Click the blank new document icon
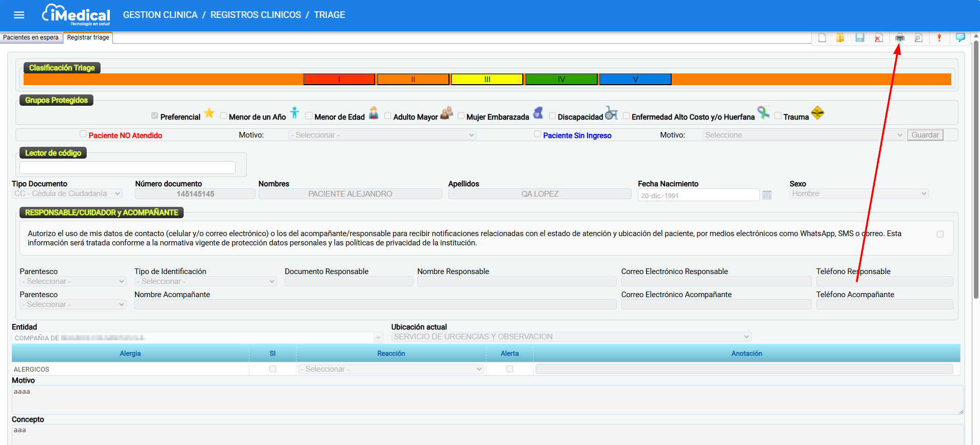Viewport: 980px width, 445px height. pyautogui.click(x=822, y=38)
